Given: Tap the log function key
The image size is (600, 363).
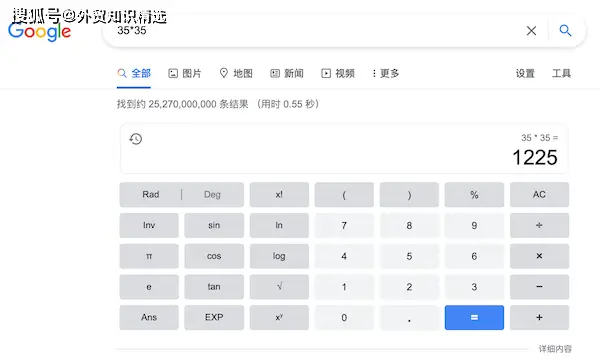Looking at the screenshot, I should tap(279, 256).
